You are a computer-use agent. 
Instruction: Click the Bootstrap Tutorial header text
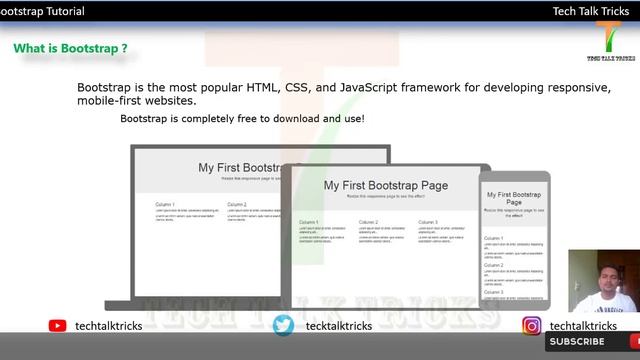coord(42,11)
